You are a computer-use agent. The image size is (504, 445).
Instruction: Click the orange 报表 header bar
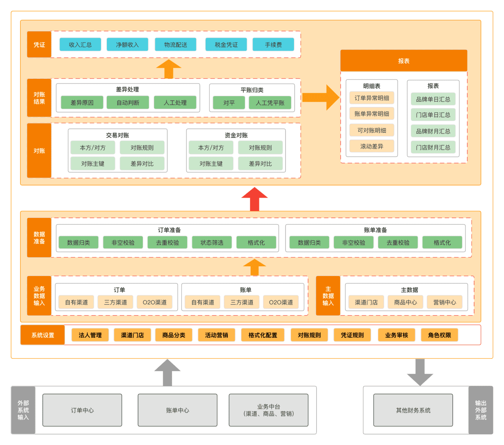[x=404, y=61]
